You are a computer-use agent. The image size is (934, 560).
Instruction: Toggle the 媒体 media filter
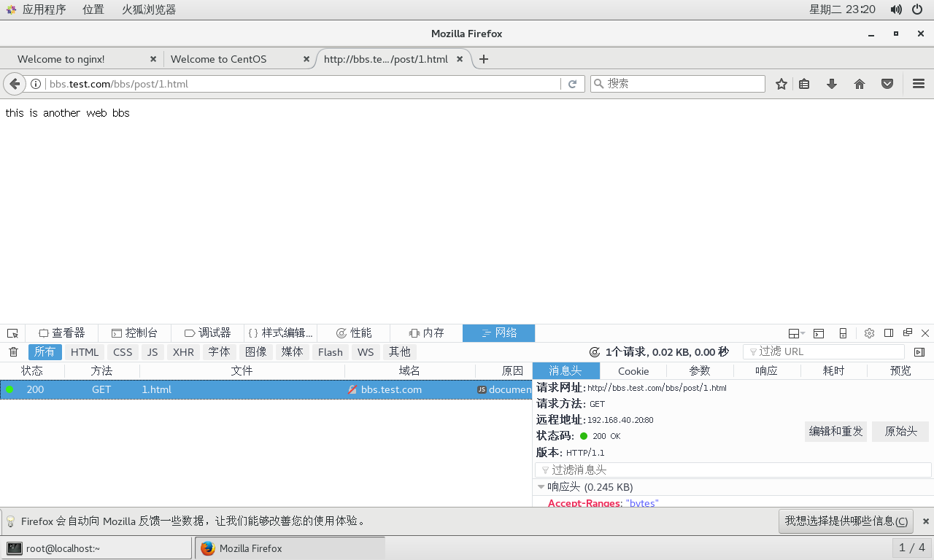coord(292,352)
